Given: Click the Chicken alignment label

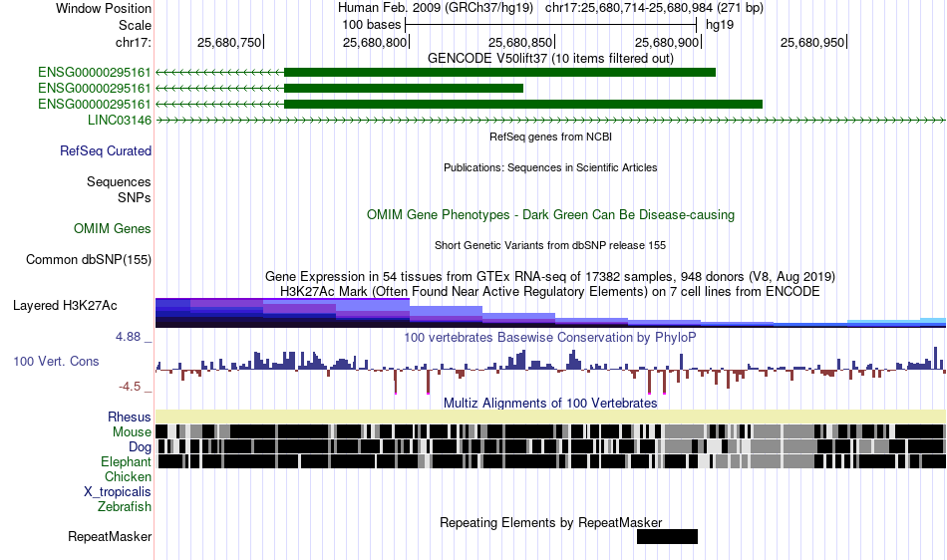Looking at the screenshot, I should [128, 476].
